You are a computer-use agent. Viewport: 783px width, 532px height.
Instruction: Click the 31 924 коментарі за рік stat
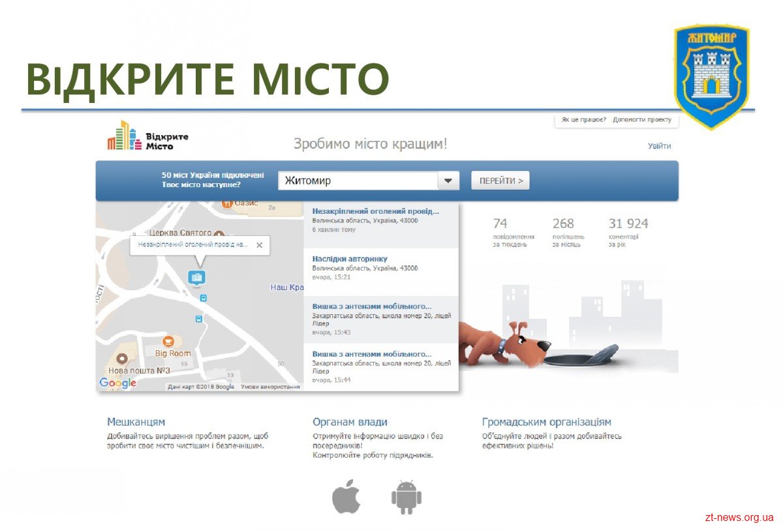628,233
